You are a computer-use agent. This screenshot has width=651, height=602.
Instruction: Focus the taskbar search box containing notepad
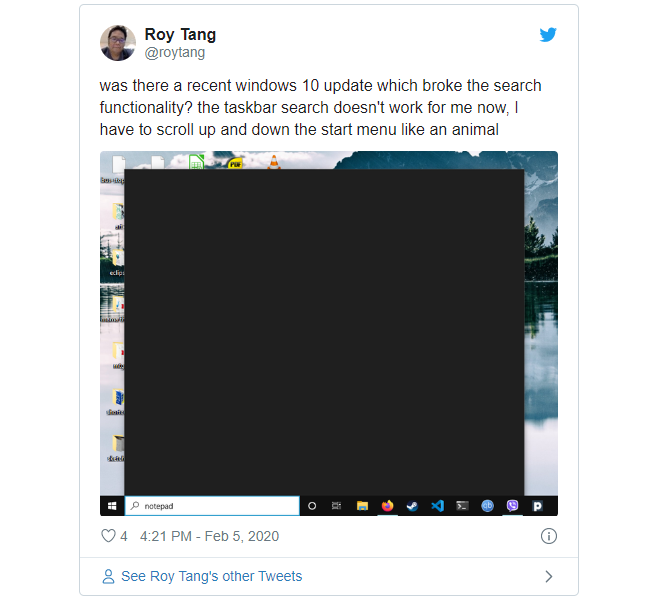tap(212, 506)
